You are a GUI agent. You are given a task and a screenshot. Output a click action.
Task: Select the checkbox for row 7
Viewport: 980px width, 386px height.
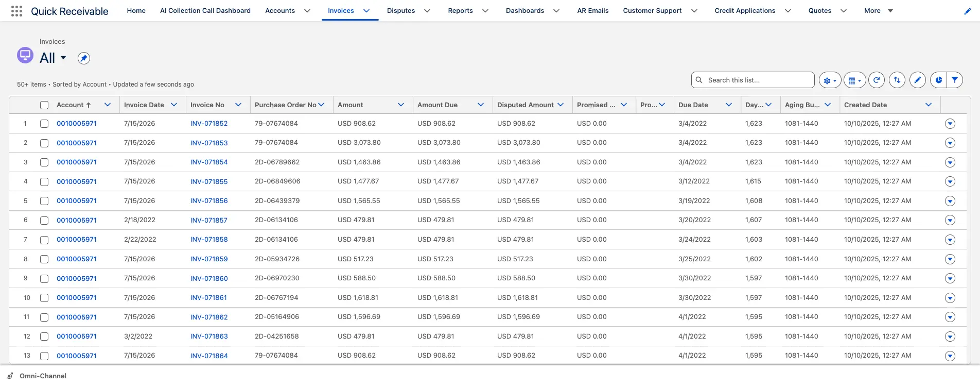(44, 240)
